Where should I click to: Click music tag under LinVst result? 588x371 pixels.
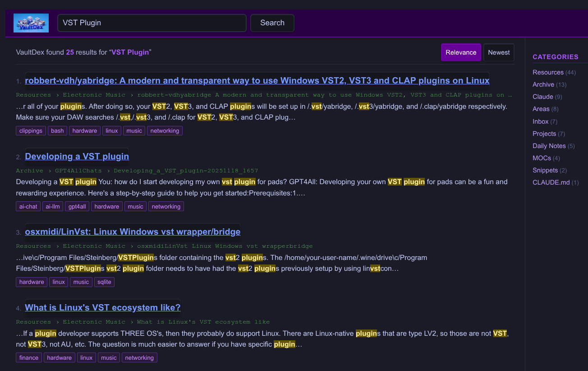tap(81, 282)
